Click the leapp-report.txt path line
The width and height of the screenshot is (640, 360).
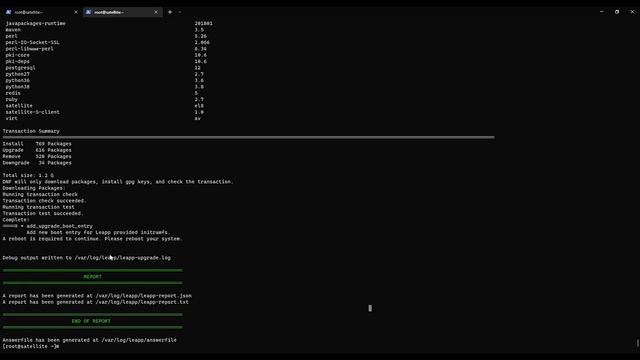96,302
